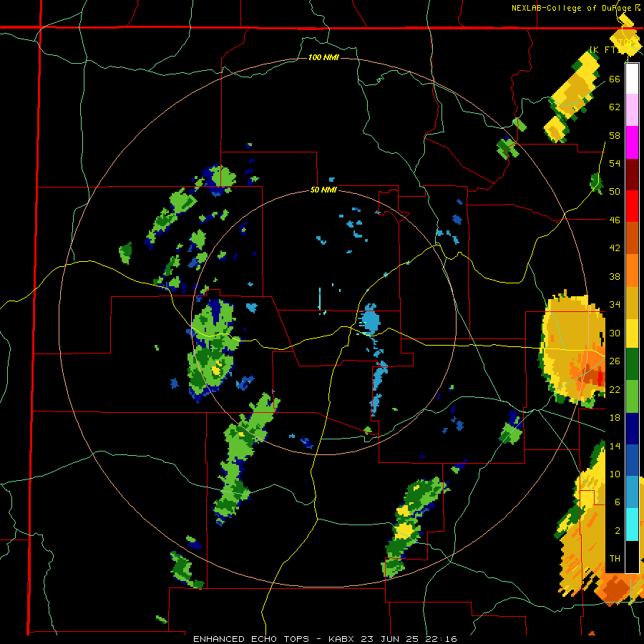The width and height of the screenshot is (644, 644).
Task: Click the gold legend swatch
Action: click(x=632, y=302)
